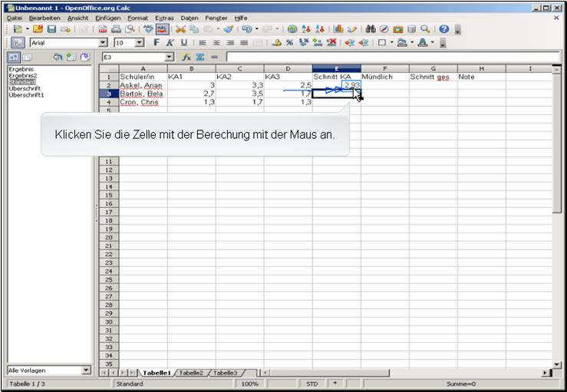Viewport: 567px width, 392px height.
Task: Open the Arial font name dropdown
Action: tap(104, 43)
